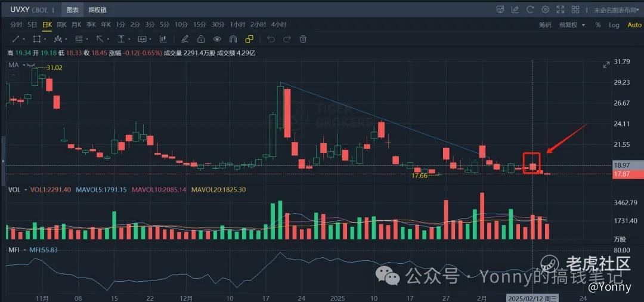Open the chart monitor presentation icon
This screenshot has height=302, width=644.
[x=500, y=10]
